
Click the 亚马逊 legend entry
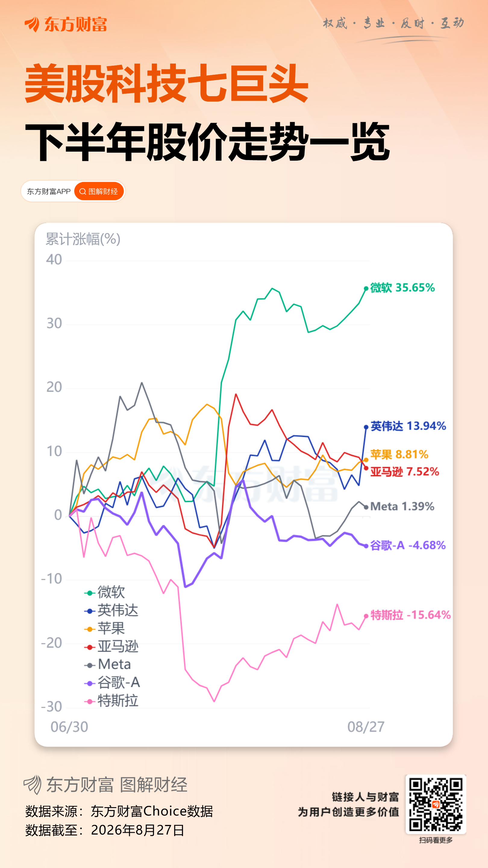coord(111,646)
